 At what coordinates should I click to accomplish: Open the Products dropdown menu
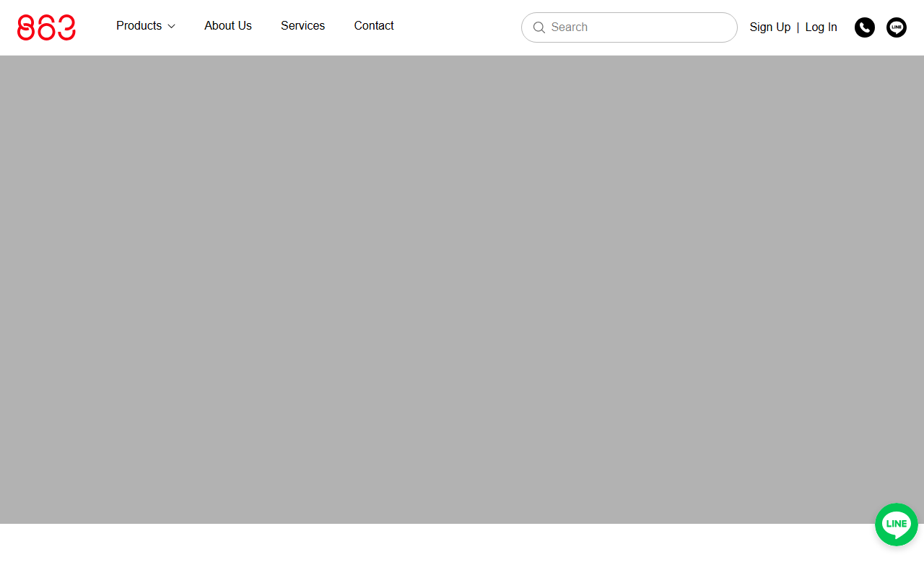pos(145,26)
